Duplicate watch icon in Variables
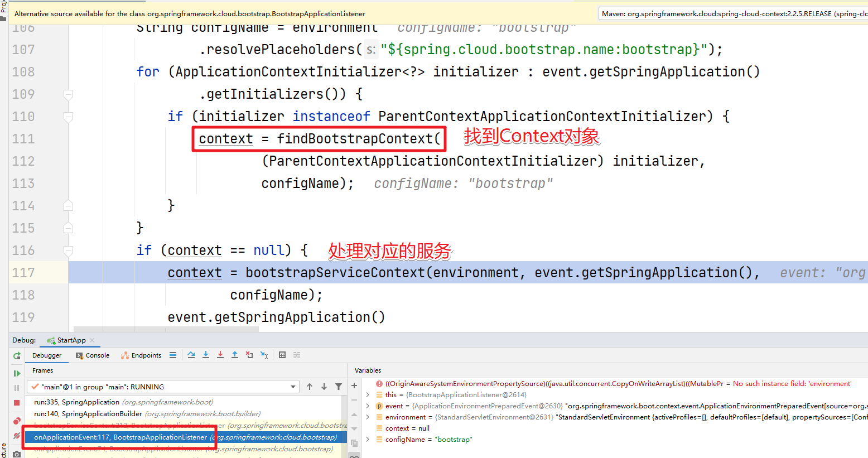The width and height of the screenshot is (868, 458). tap(354, 443)
